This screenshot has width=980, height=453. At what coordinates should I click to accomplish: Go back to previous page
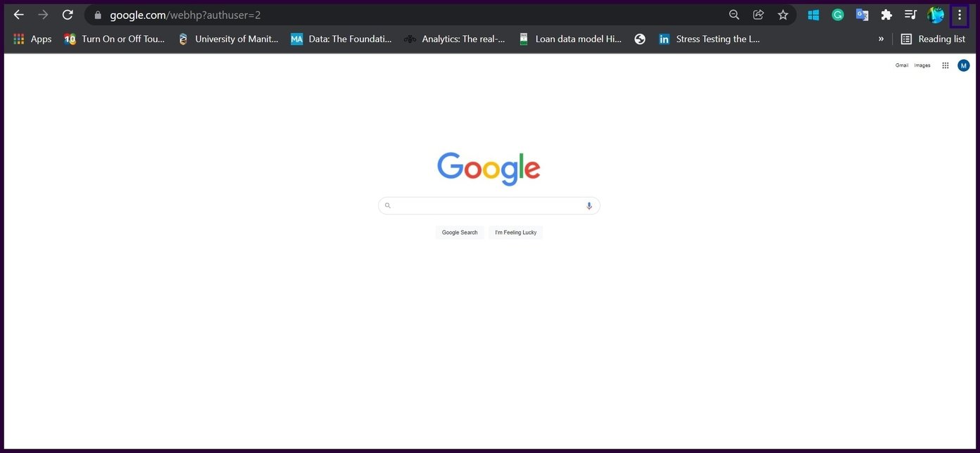click(x=19, y=15)
